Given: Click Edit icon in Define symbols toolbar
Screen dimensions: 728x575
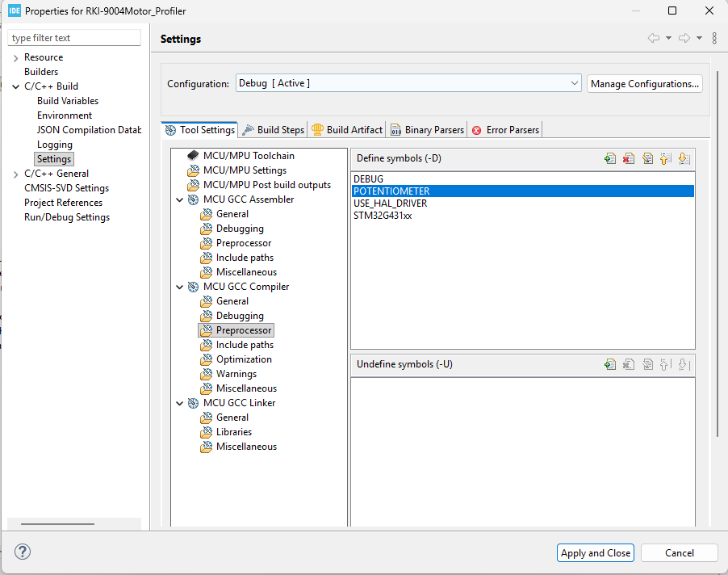Looking at the screenshot, I should pyautogui.click(x=647, y=159).
